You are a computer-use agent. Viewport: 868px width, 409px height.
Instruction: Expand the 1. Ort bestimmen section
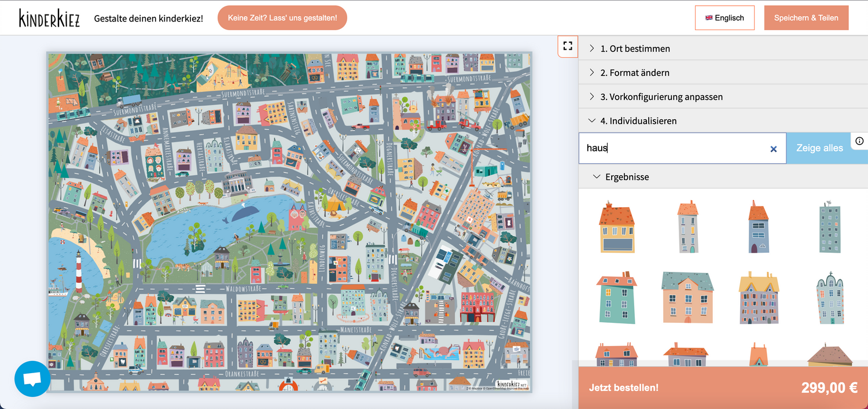coord(635,49)
